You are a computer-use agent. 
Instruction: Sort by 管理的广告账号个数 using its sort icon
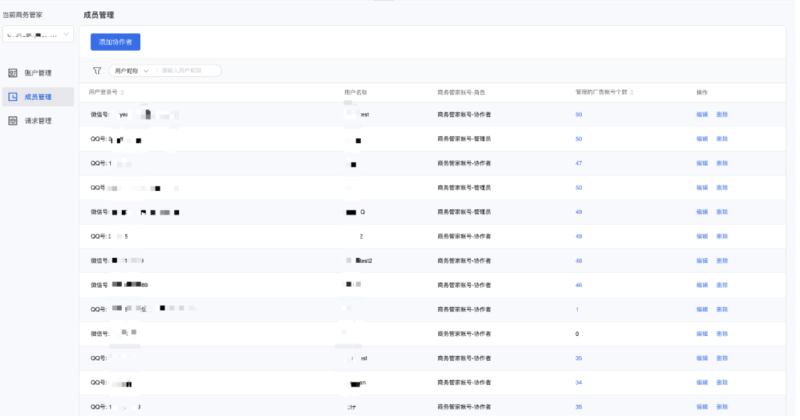[632, 92]
